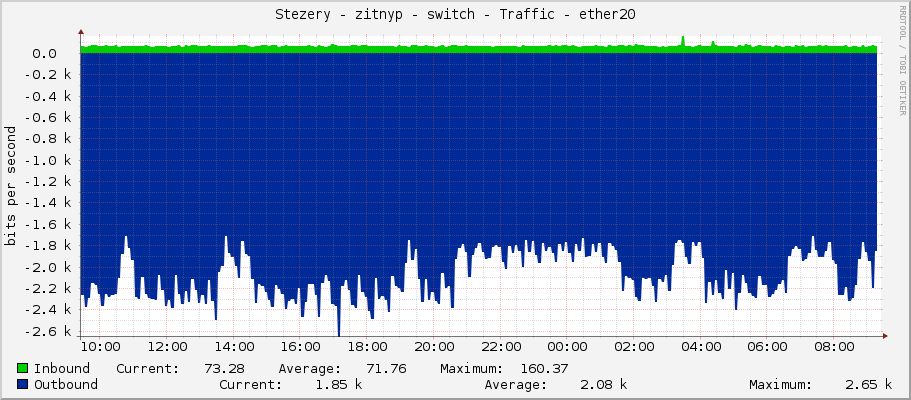Click the blue Outbound legend swatch
The width and height of the screenshot is (911, 400).
point(23,384)
